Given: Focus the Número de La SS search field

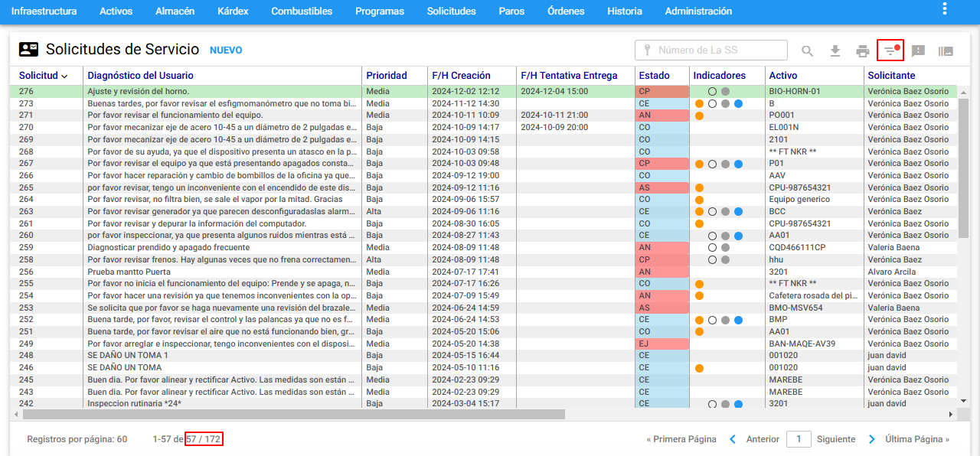Looking at the screenshot, I should (711, 50).
